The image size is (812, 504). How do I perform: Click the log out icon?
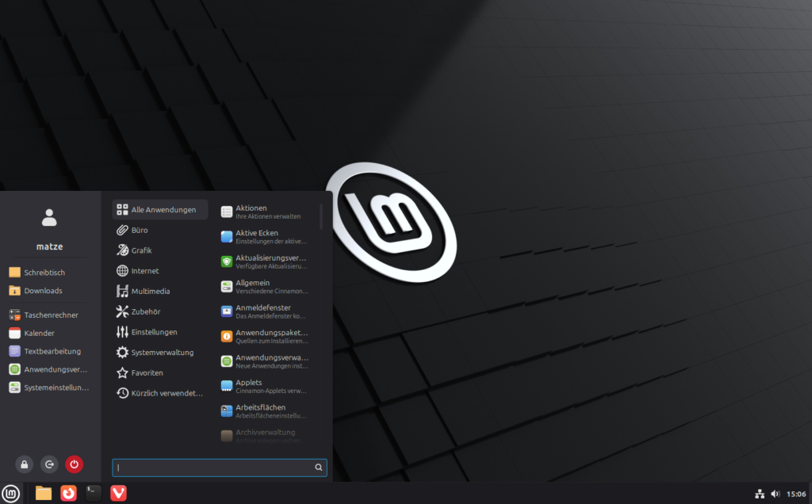pyautogui.click(x=49, y=464)
